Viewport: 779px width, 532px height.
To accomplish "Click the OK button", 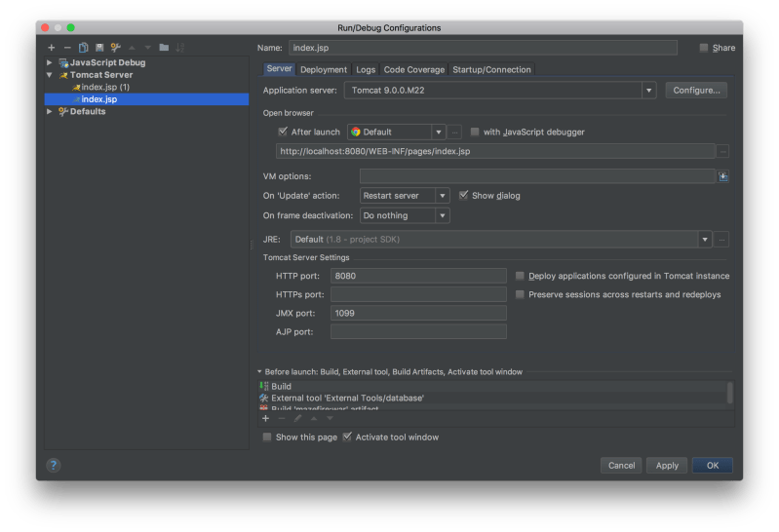I will (713, 466).
